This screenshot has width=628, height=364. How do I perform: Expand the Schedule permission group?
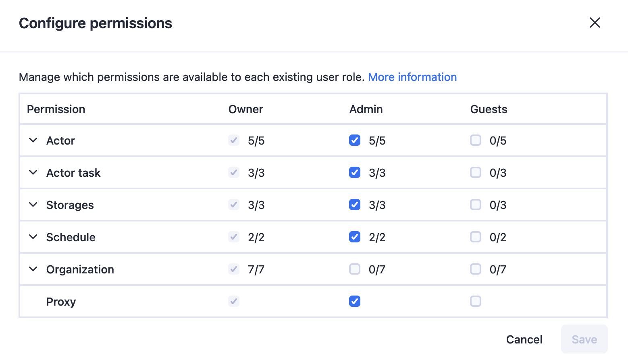point(33,237)
